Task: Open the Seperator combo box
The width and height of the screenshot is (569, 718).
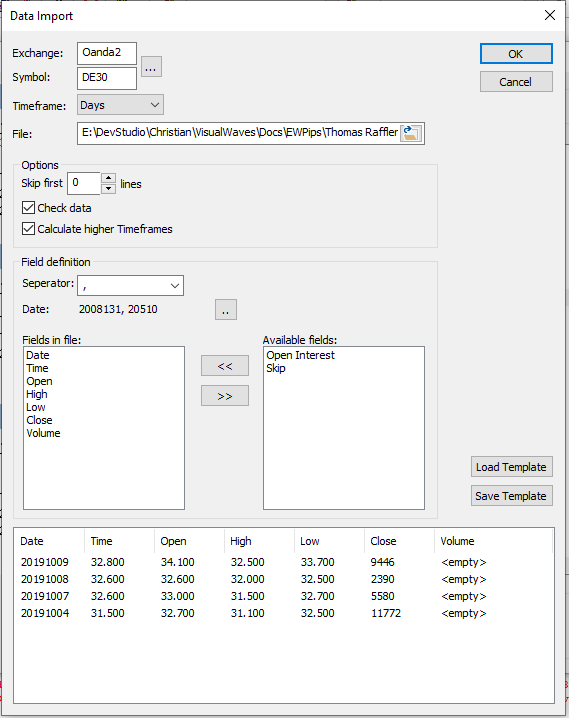Action: 130,285
